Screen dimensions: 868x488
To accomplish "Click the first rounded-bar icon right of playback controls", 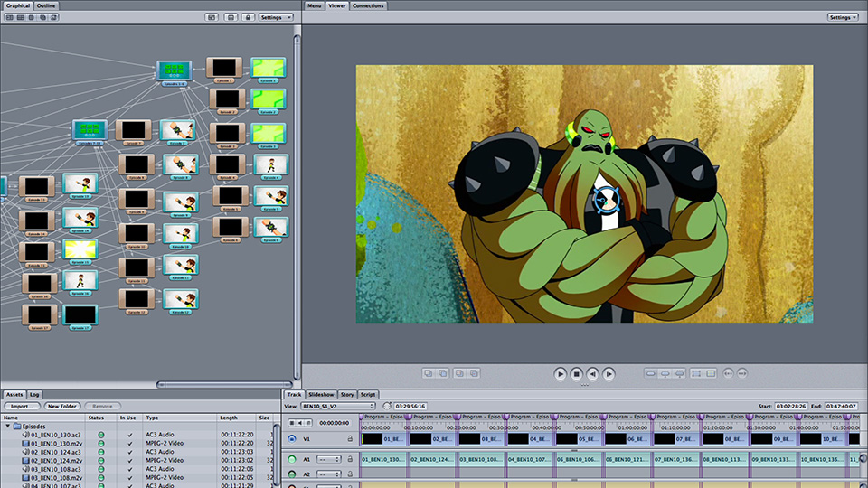I will click(650, 373).
